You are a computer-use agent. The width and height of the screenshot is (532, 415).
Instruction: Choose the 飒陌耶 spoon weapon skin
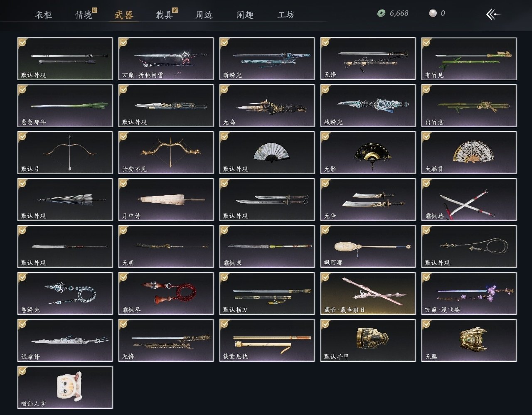click(x=368, y=246)
